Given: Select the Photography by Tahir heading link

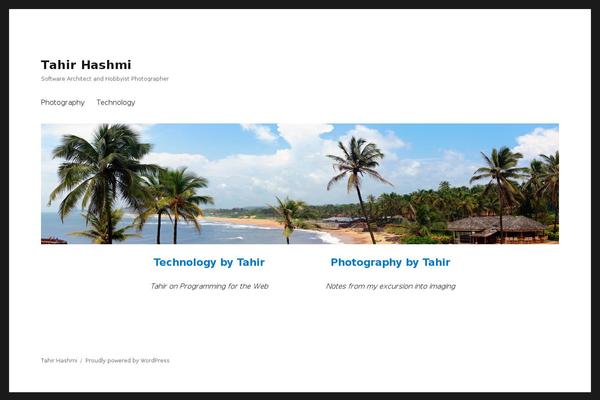Looking at the screenshot, I should [390, 262].
